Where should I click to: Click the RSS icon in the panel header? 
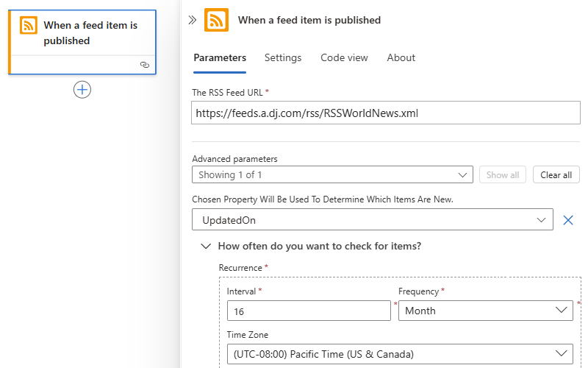point(216,20)
